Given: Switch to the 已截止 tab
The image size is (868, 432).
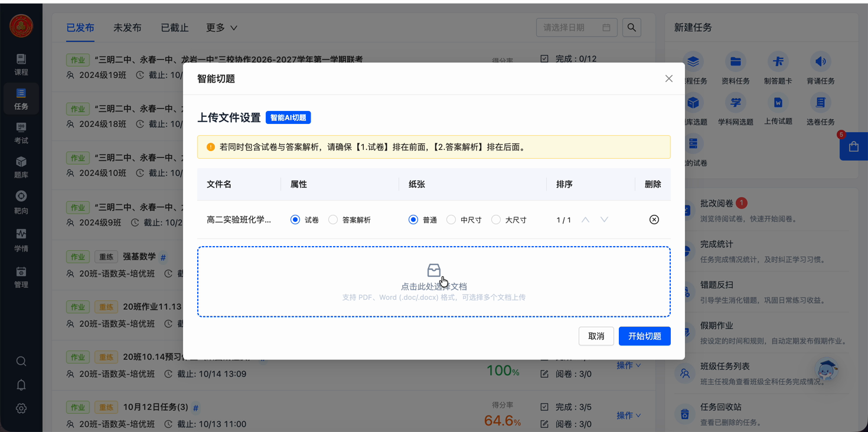Looking at the screenshot, I should coord(175,28).
